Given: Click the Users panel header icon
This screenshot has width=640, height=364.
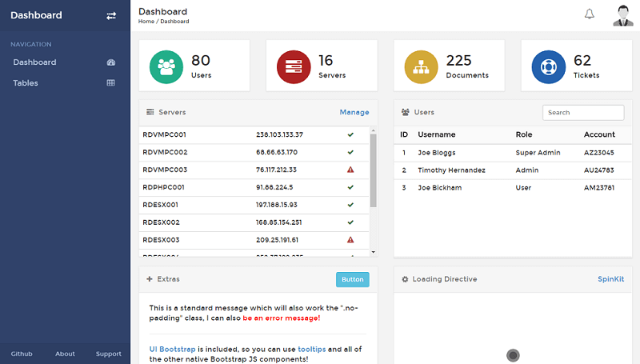Looking at the screenshot, I should 406,112.
